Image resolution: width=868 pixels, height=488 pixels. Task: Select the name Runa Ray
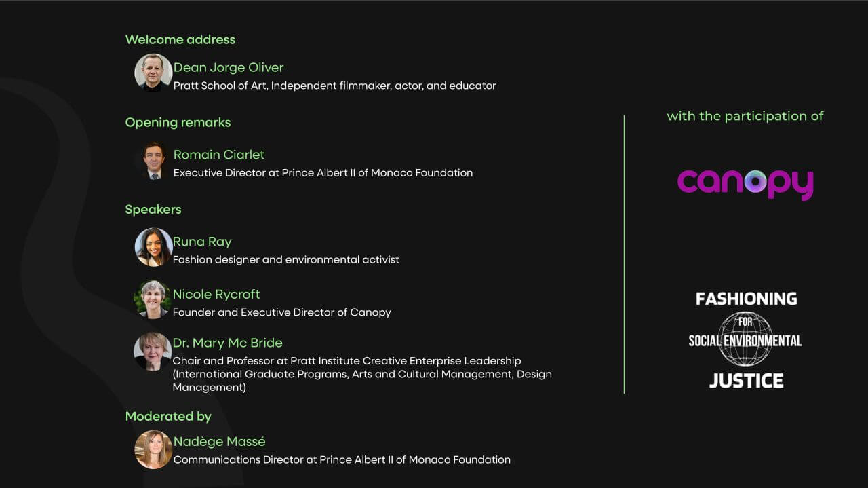[x=202, y=242]
